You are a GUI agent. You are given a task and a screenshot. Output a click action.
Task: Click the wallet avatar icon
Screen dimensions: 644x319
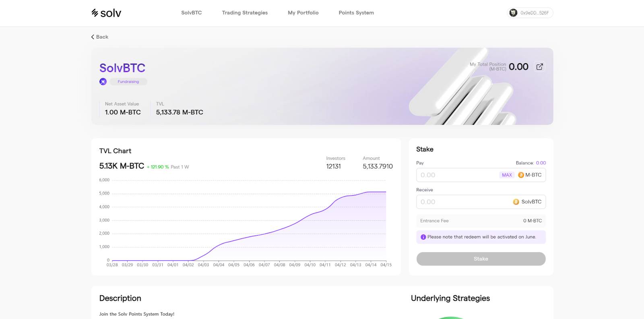click(513, 13)
